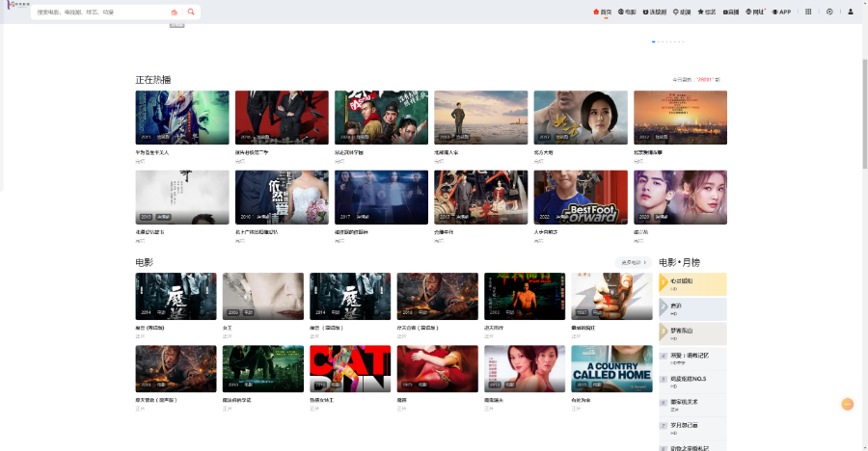The height and width of the screenshot is (451, 868).
Task: Open the 2020 poster with pink-haired woman
Action: [680, 197]
